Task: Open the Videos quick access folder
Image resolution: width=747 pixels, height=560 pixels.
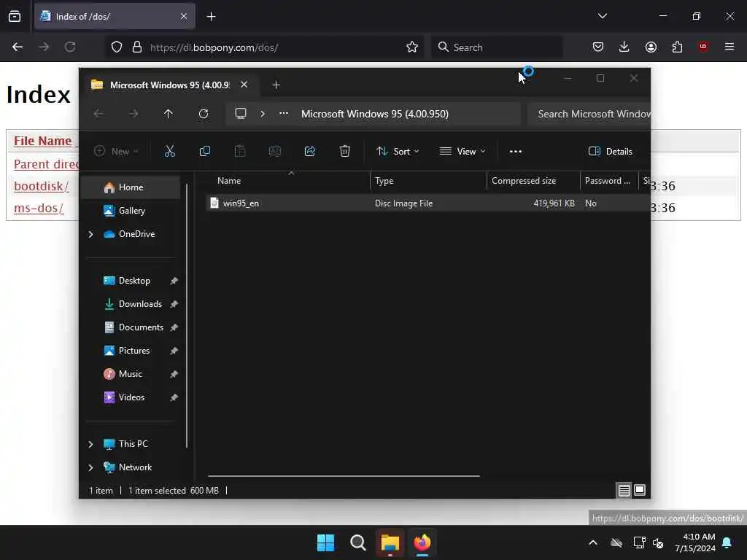Action: pyautogui.click(x=131, y=397)
